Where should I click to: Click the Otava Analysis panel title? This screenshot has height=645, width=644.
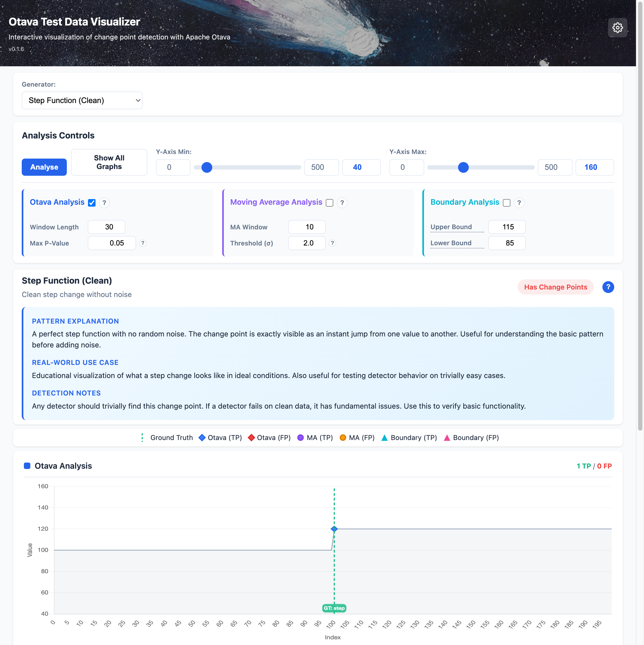57,202
